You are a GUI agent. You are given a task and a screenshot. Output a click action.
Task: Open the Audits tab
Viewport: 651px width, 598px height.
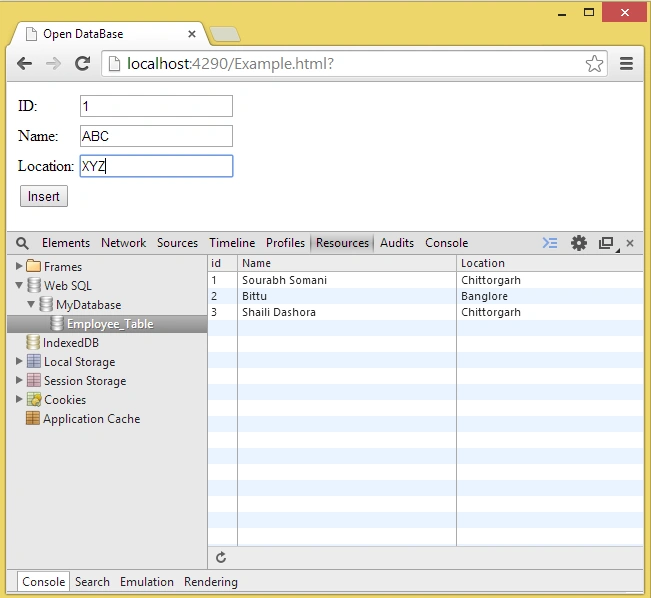pyautogui.click(x=397, y=243)
